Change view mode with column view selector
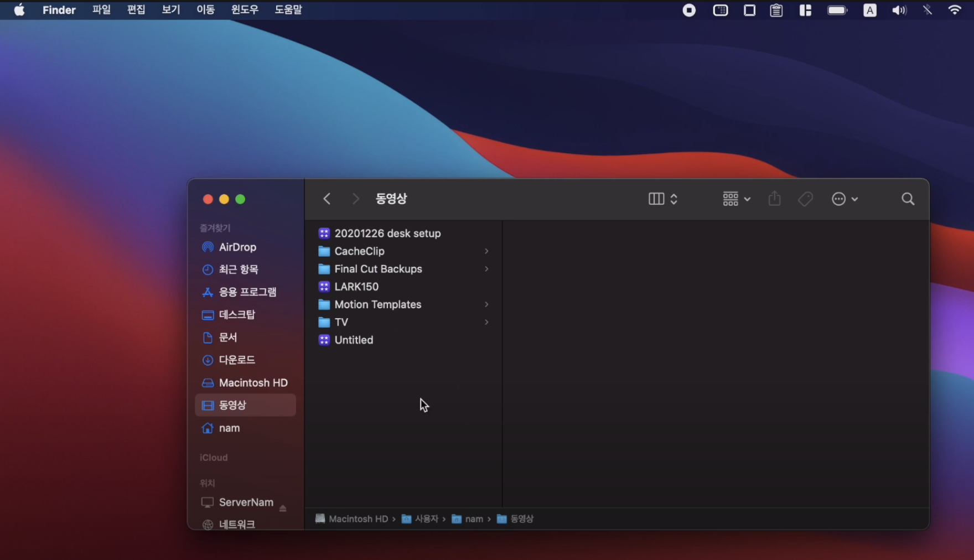This screenshot has width=974, height=560. pyautogui.click(x=662, y=199)
